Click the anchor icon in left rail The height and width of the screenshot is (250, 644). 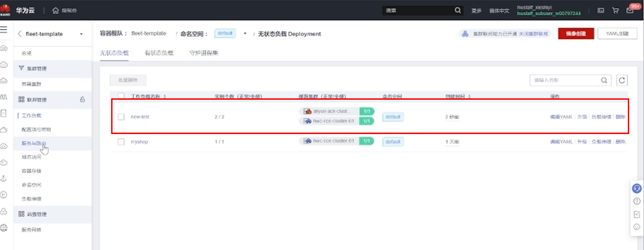pos(4,179)
